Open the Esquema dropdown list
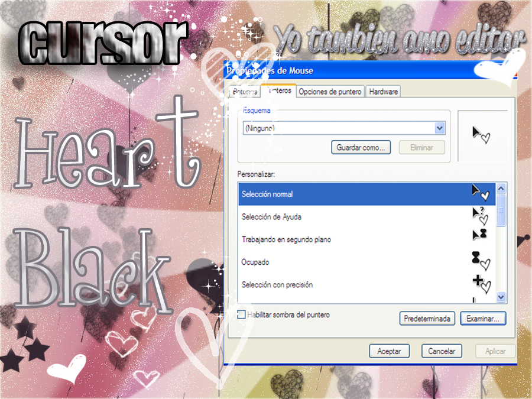Screen dimensions: 532x399 [439, 128]
